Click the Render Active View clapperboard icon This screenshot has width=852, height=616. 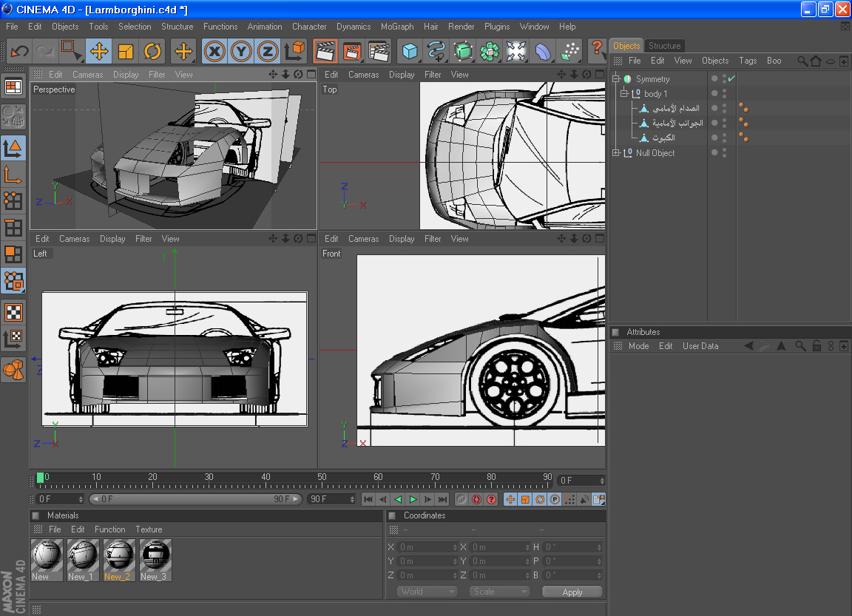click(325, 52)
